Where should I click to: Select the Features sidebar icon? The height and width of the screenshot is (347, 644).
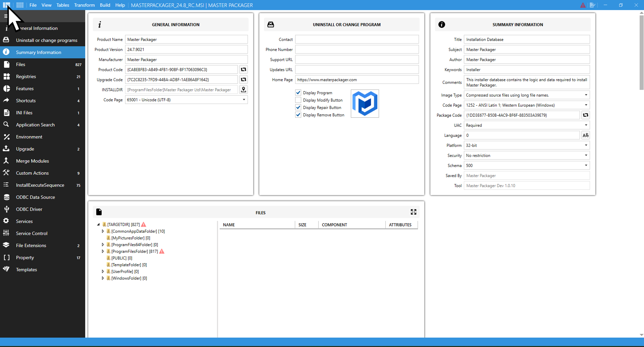[x=6, y=89]
